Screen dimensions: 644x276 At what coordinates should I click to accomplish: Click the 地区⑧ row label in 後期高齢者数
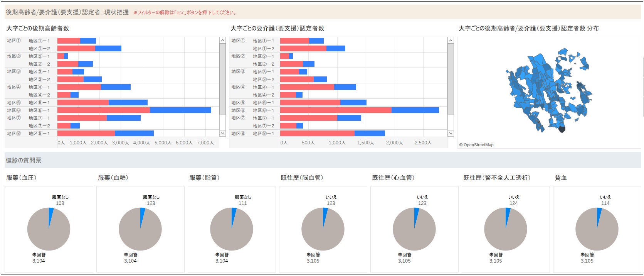[x=13, y=133]
